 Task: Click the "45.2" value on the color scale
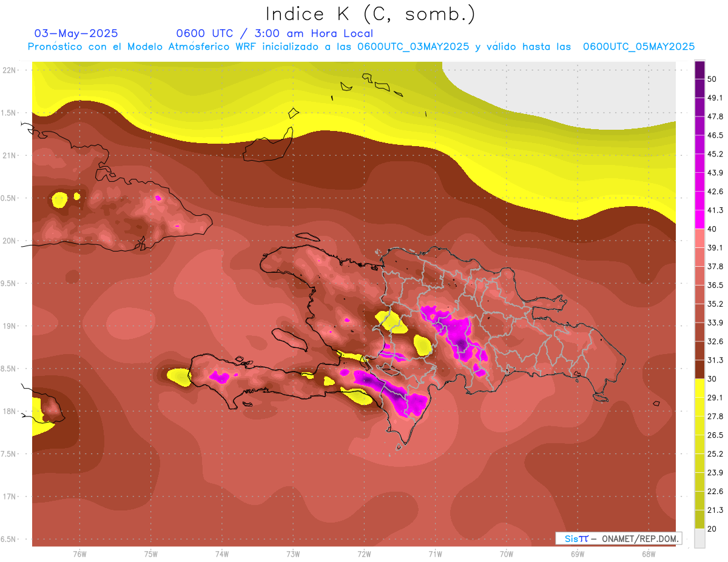coord(716,154)
